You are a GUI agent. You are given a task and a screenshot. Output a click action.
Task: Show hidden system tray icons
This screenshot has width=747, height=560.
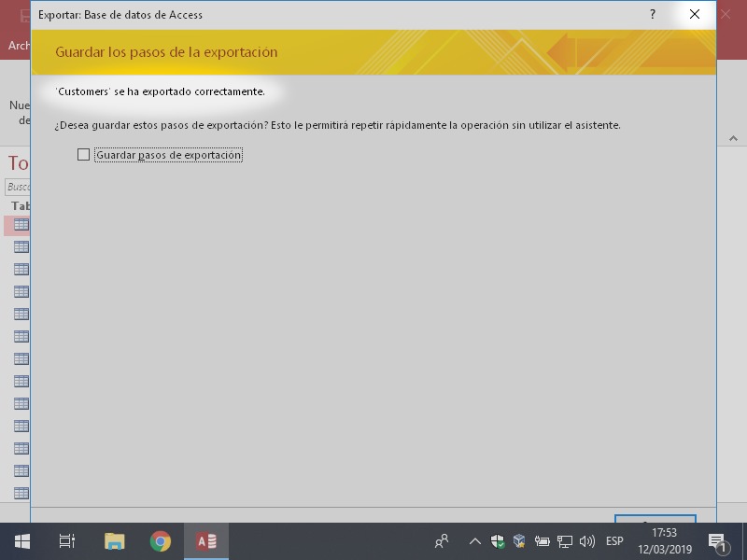[474, 541]
